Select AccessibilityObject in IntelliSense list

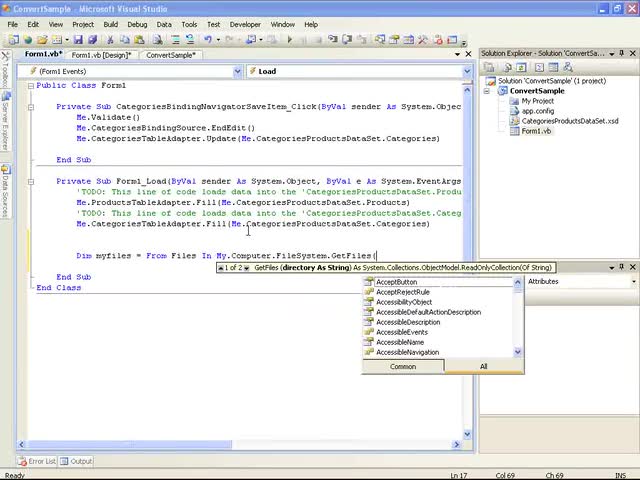tap(437, 302)
